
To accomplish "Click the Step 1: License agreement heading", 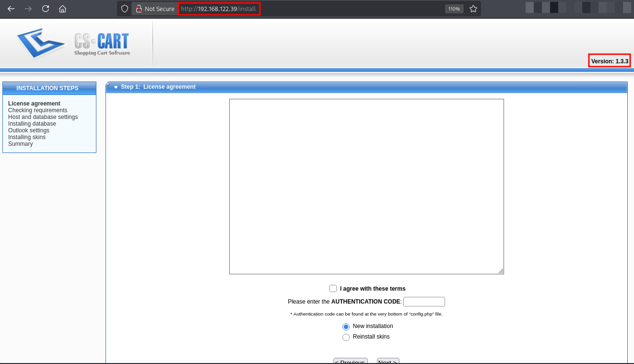I will [158, 87].
